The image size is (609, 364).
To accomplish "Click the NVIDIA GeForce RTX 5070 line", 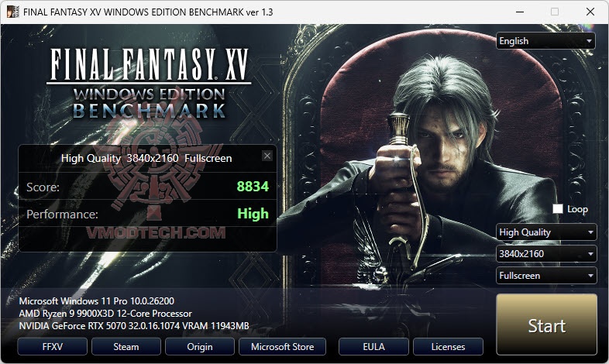I will pyautogui.click(x=134, y=325).
